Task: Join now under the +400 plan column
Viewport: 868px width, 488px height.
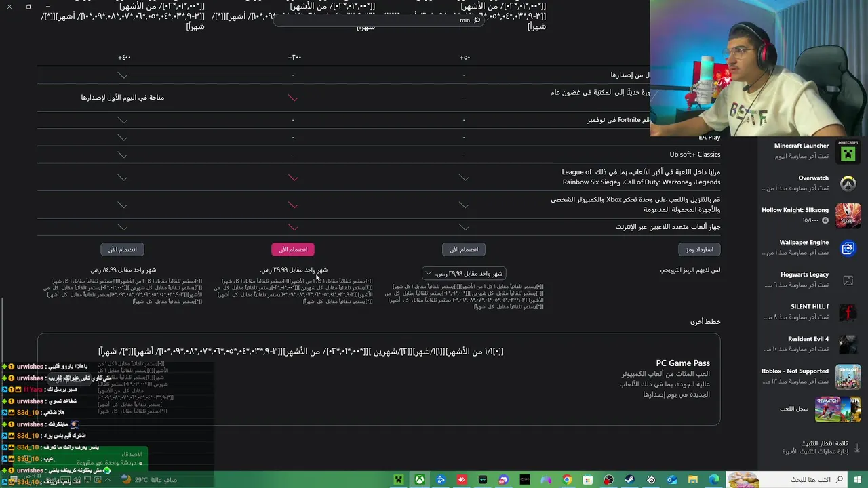Action: (x=123, y=249)
